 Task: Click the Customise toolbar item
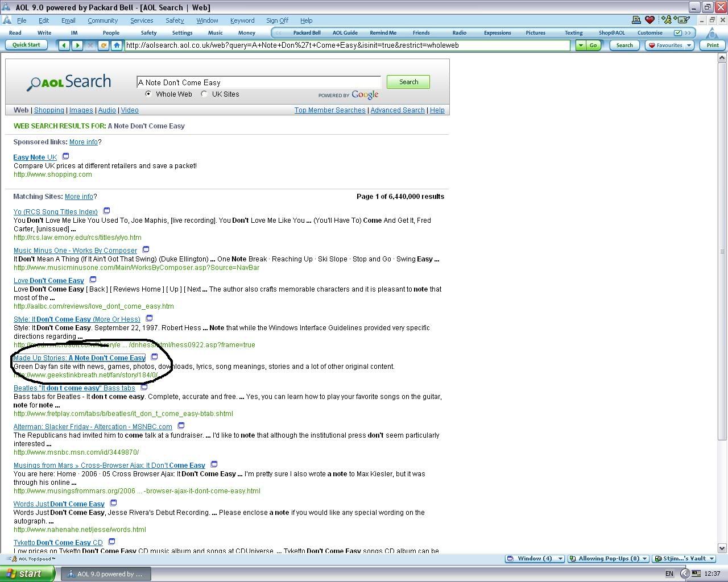click(x=650, y=33)
